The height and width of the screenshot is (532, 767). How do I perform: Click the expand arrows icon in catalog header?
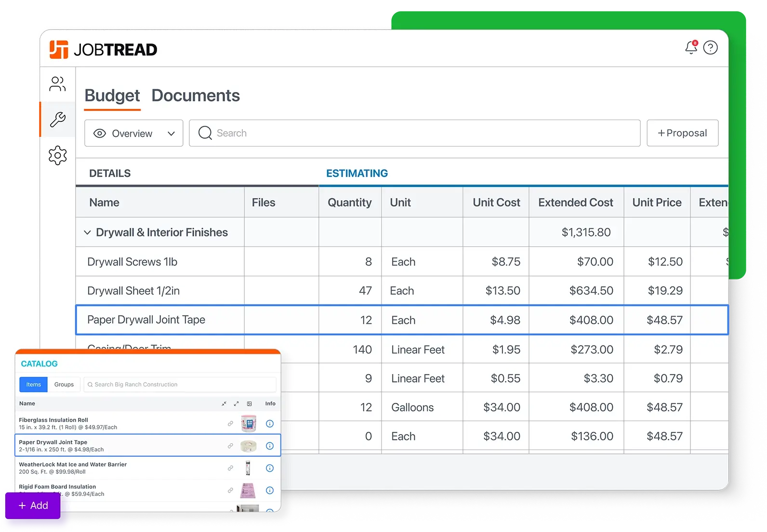(237, 404)
